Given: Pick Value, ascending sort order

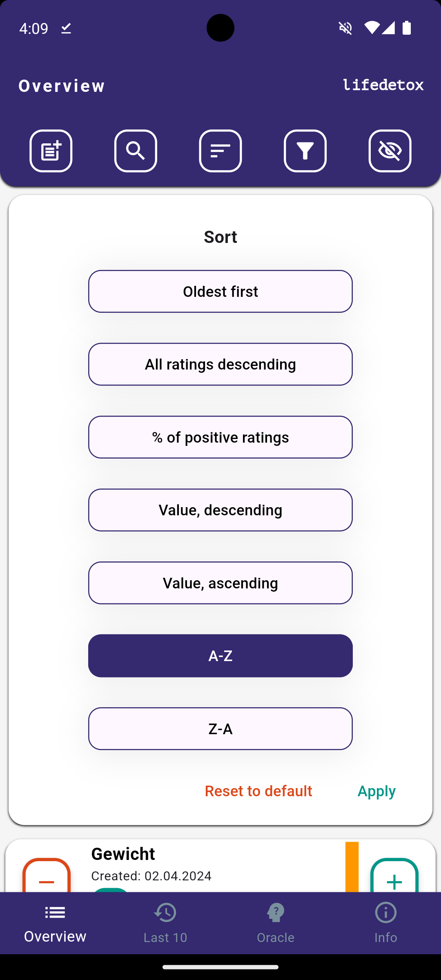Looking at the screenshot, I should click(220, 583).
